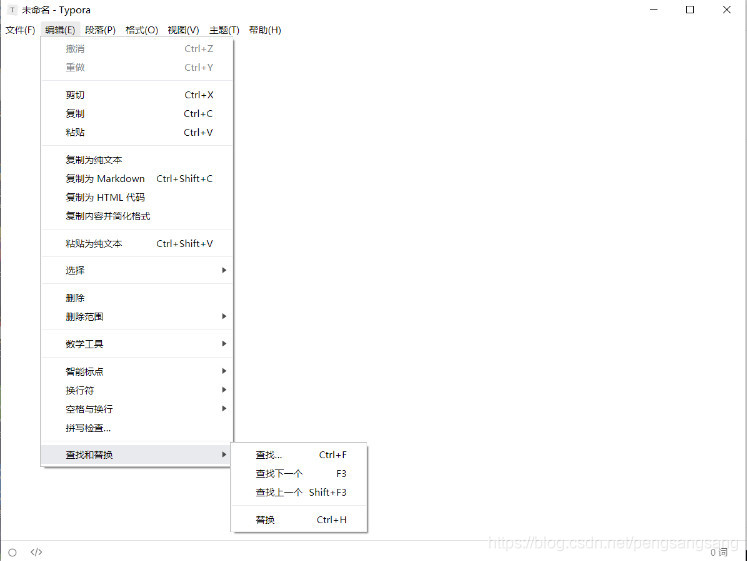Choose 复制为 HTML 代码
747x561 pixels.
[137, 197]
